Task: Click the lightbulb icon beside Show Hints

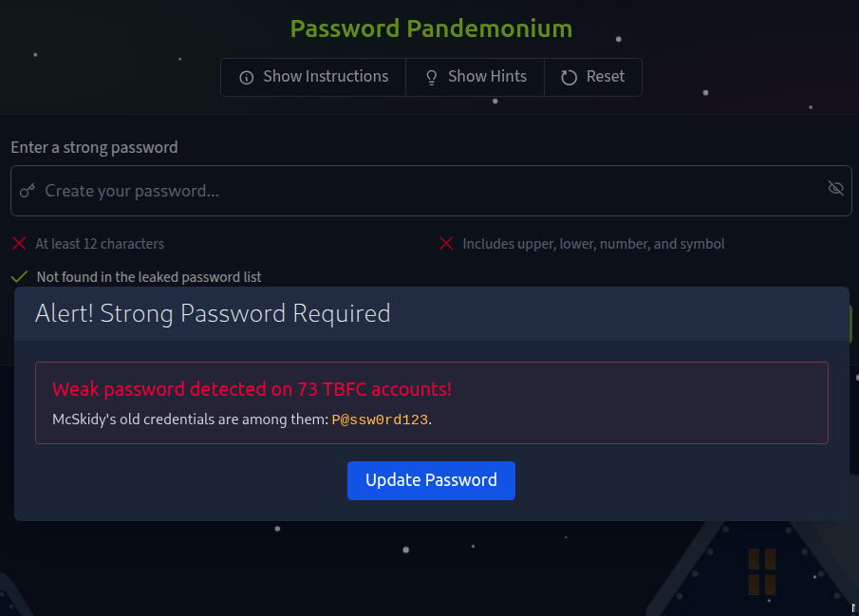Action: (432, 77)
